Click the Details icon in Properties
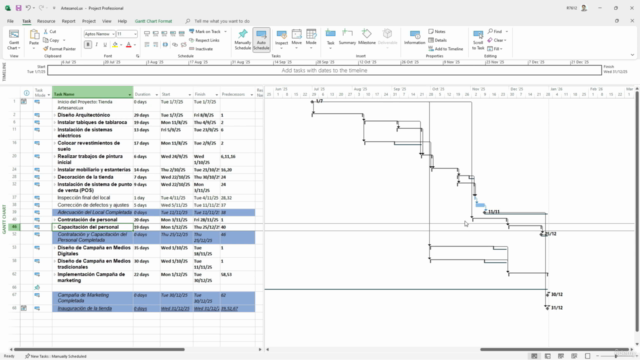Viewport: 640px width, 360px height. (x=431, y=40)
